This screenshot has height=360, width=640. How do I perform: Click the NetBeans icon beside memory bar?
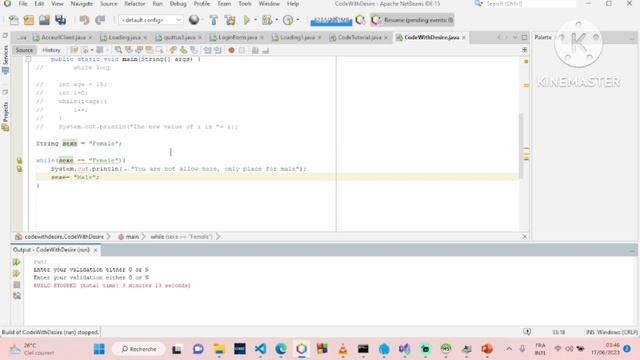point(360,20)
